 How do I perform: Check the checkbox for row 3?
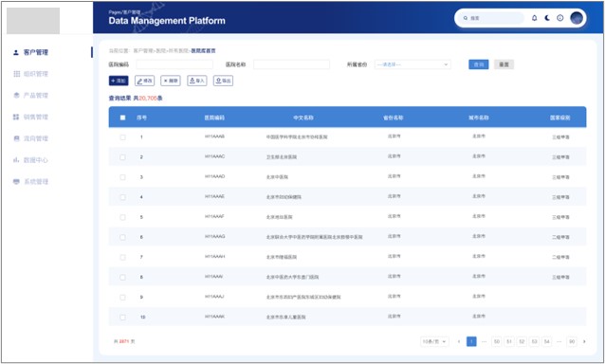pyautogui.click(x=122, y=177)
